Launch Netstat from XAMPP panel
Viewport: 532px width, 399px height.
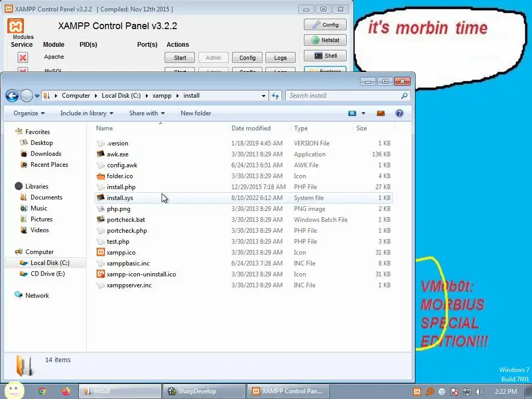tap(325, 40)
